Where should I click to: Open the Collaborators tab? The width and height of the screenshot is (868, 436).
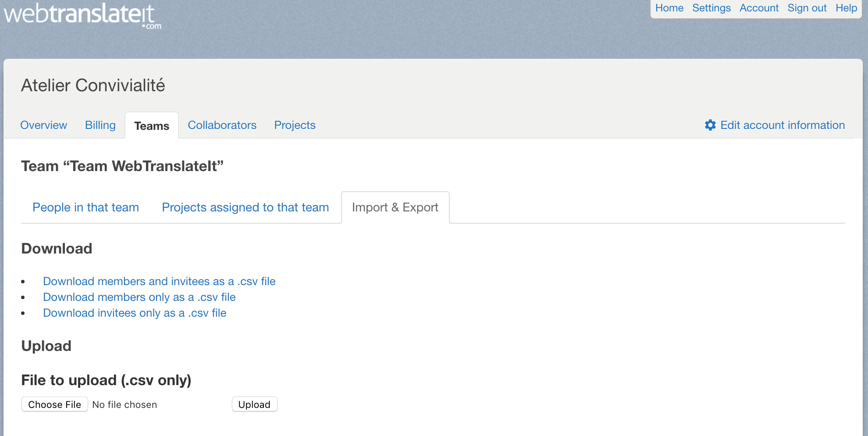coord(222,125)
